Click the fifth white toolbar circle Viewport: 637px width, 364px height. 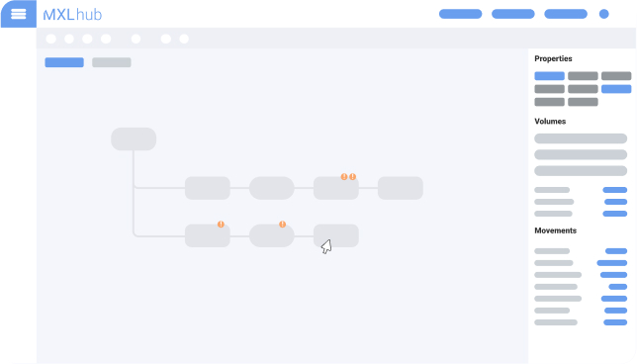136,39
